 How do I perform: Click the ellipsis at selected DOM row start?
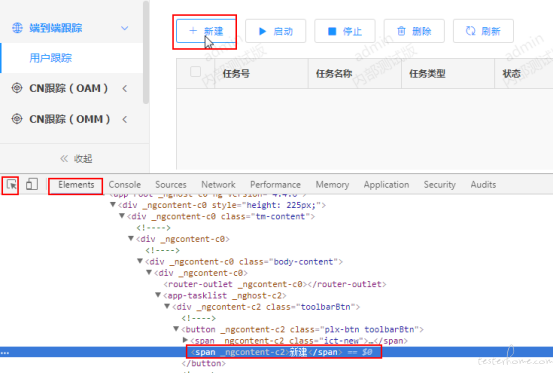click(5, 353)
